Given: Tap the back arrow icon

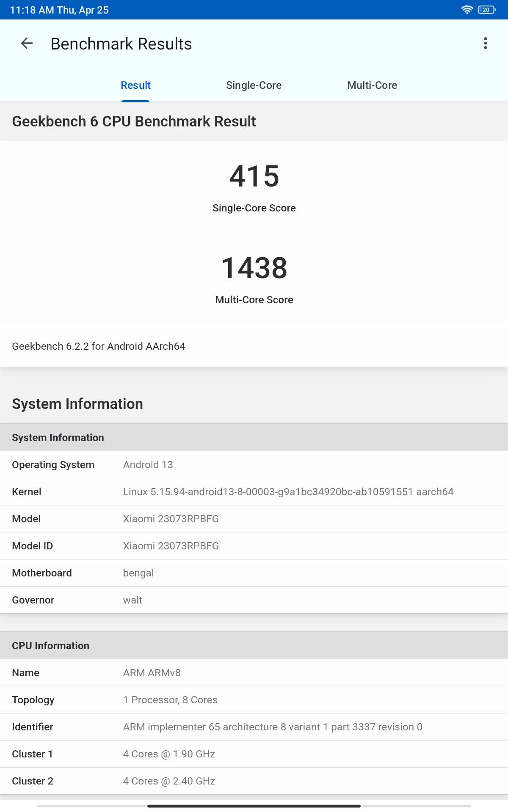Looking at the screenshot, I should [27, 43].
